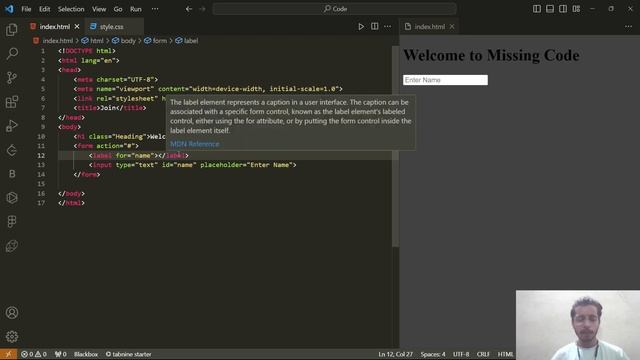Click tabnine starter in status bar
The image size is (640, 360).
click(x=129, y=354)
